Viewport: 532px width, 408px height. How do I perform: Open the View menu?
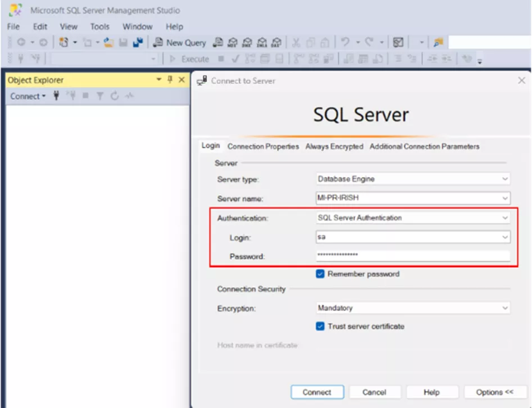[x=69, y=26]
